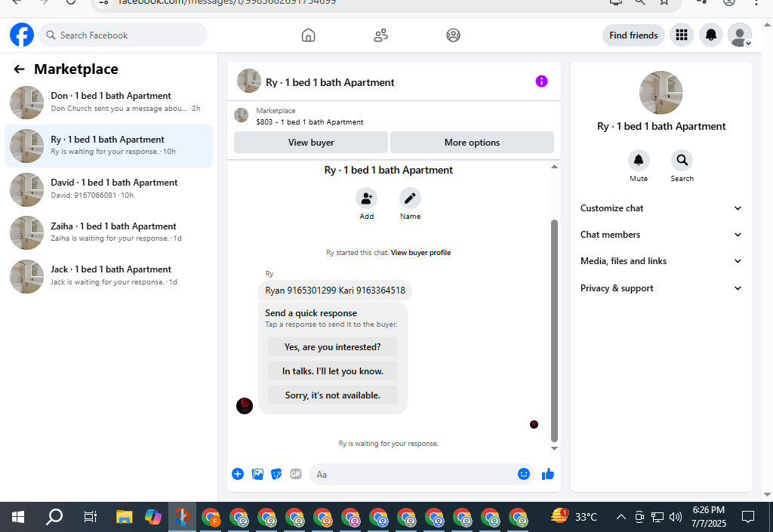773x532 pixels.
Task: Open the Windows action center notification icon
Action: coord(748,517)
